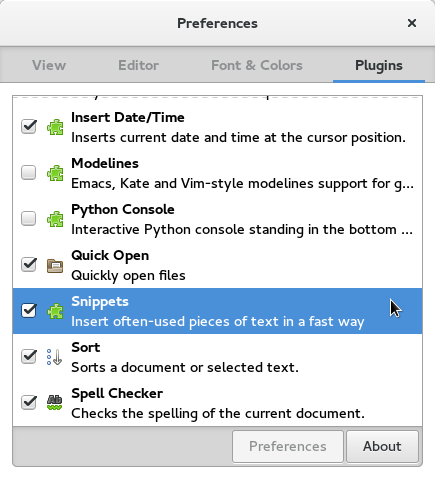Click the About button
This screenshot has height=479, width=435.
tap(382, 446)
